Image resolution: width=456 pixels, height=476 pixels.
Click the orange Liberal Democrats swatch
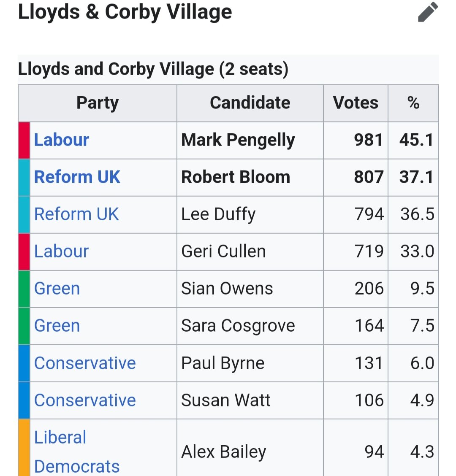pyautogui.click(x=24, y=447)
